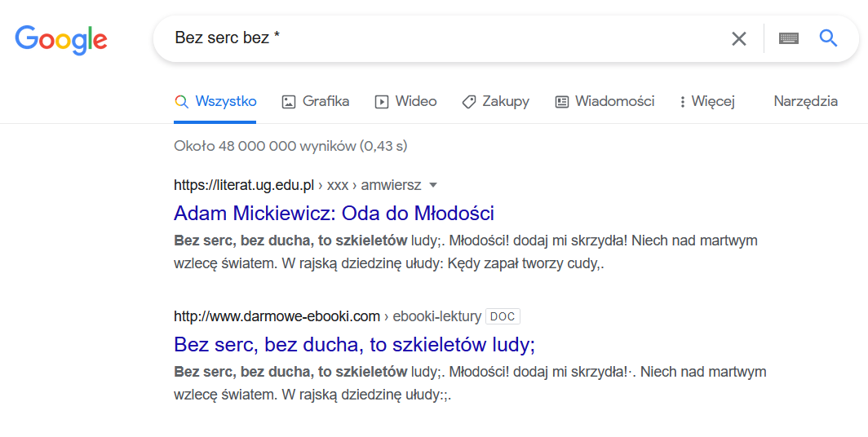Switch to the Wideo tab
868x437 pixels.
point(405,102)
